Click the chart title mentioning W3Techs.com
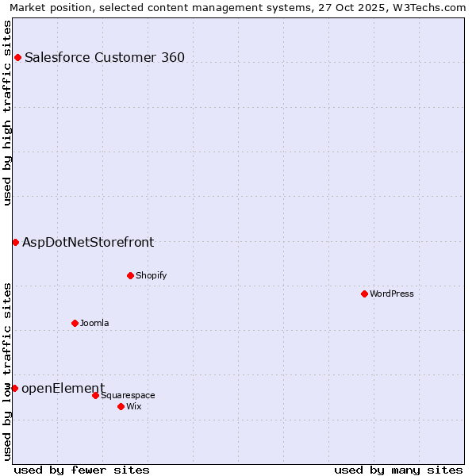Viewport: 476px width, 476px height. [x=238, y=7]
